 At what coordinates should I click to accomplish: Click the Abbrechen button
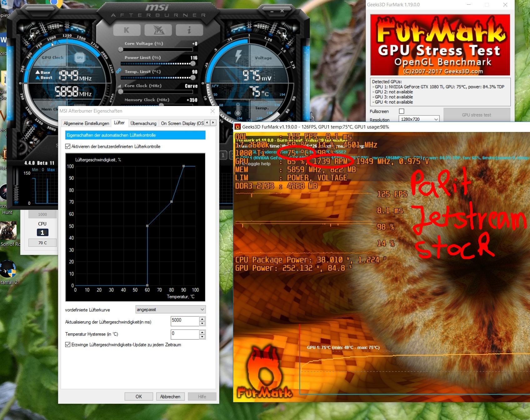click(x=170, y=397)
